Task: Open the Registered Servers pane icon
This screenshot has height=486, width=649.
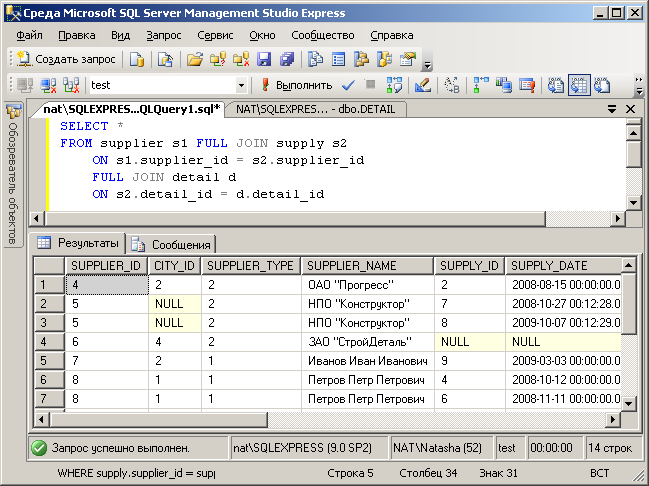Action: 316,59
